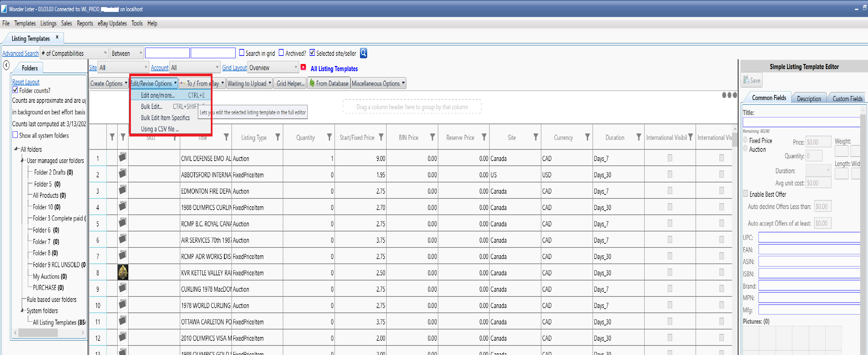Enable the Show all system folders checkbox

(x=15, y=135)
